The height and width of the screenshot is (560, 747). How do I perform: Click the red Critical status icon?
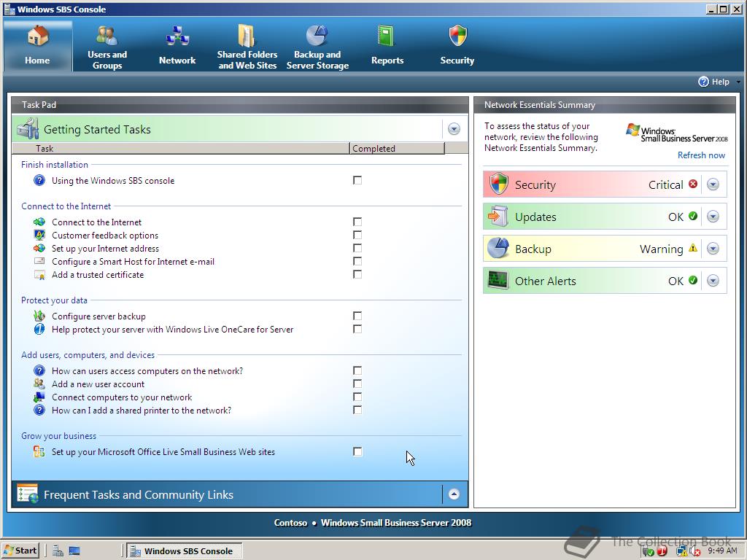coord(693,184)
